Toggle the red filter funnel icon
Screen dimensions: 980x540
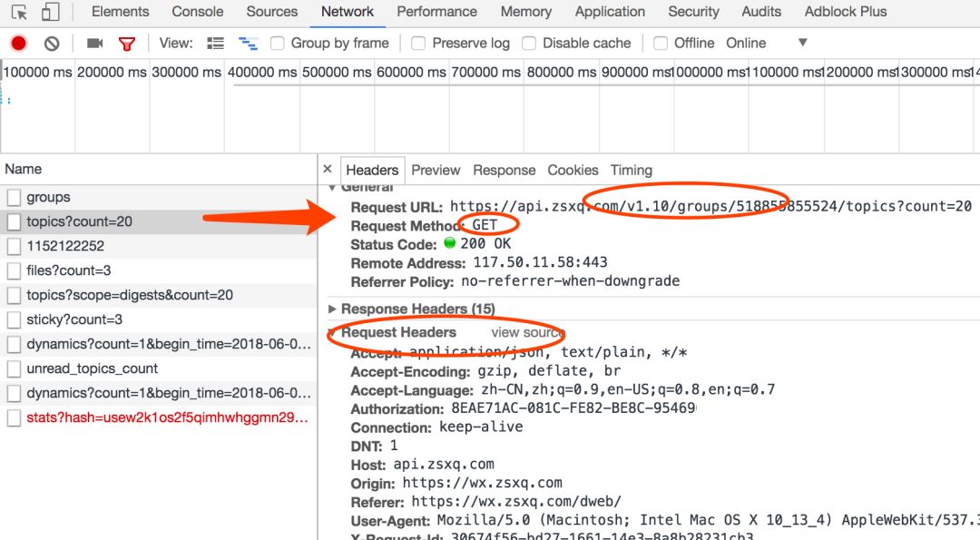coord(127,44)
